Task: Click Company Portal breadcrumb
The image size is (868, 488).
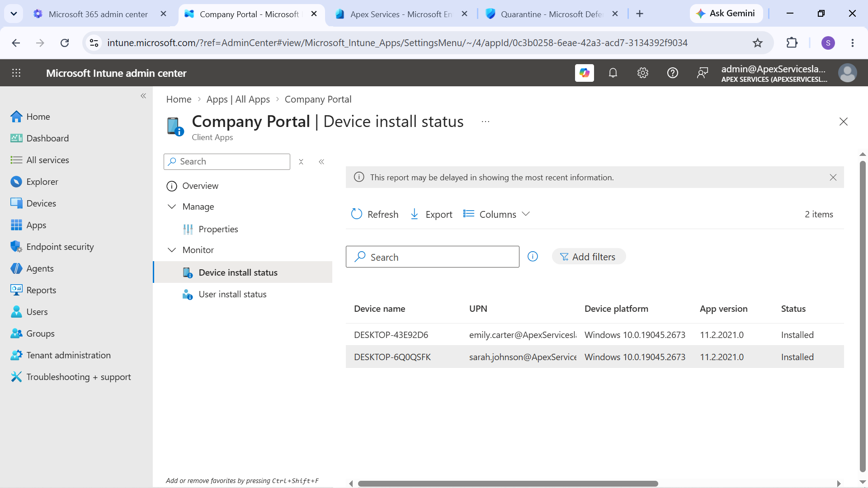Action: (x=318, y=99)
